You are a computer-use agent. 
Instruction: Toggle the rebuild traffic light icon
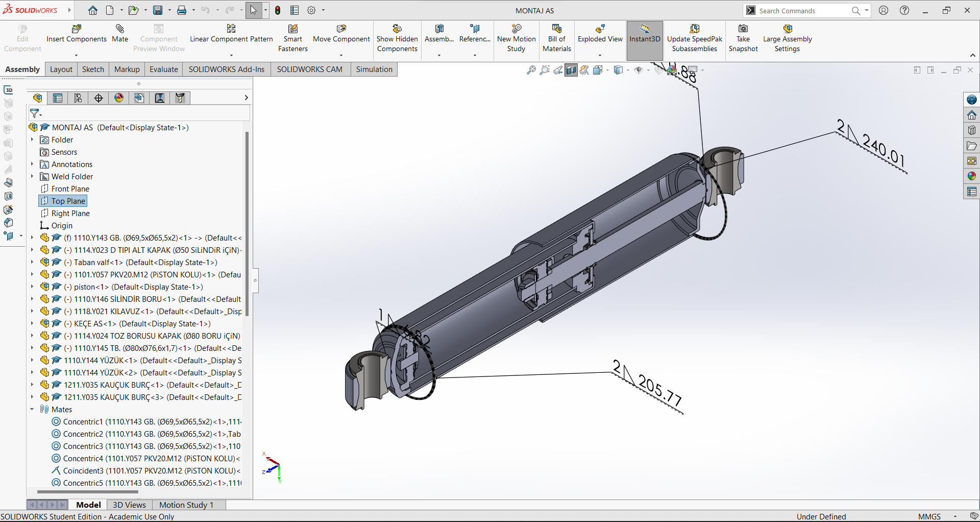click(278, 10)
